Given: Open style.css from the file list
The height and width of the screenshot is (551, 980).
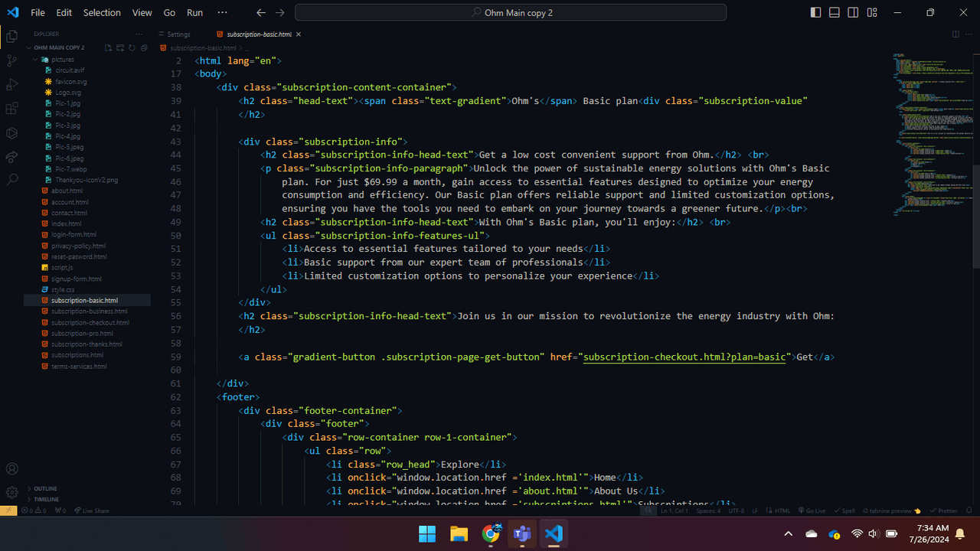Looking at the screenshot, I should coord(63,290).
